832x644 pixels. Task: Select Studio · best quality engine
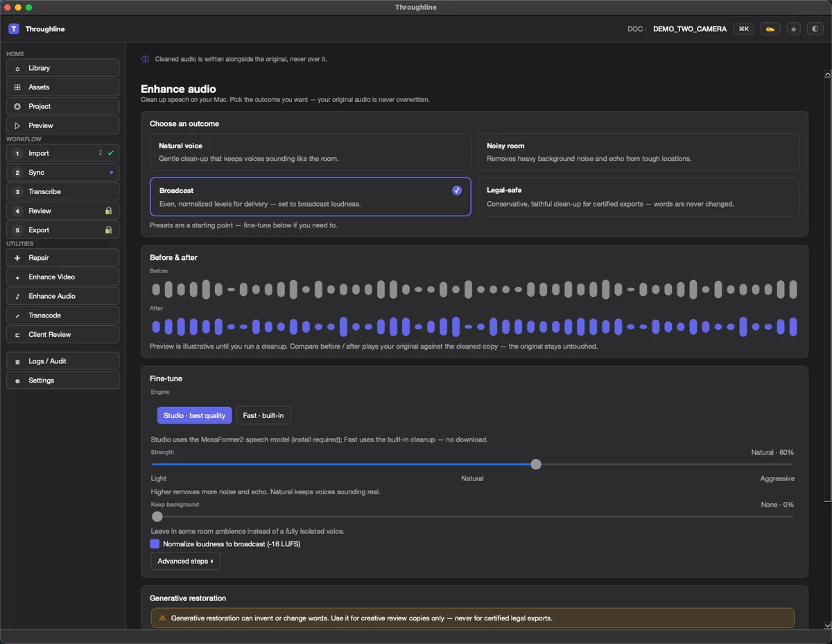tap(195, 415)
